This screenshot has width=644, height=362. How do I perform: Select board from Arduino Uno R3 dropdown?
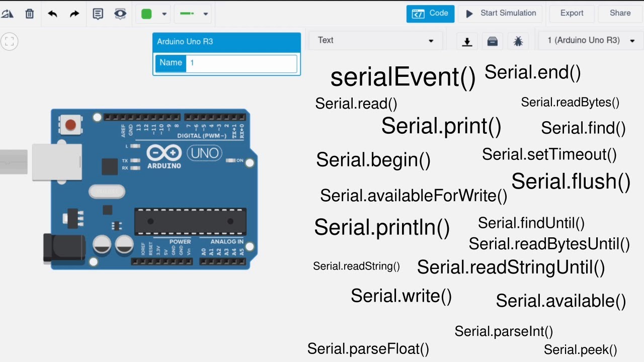coord(591,40)
